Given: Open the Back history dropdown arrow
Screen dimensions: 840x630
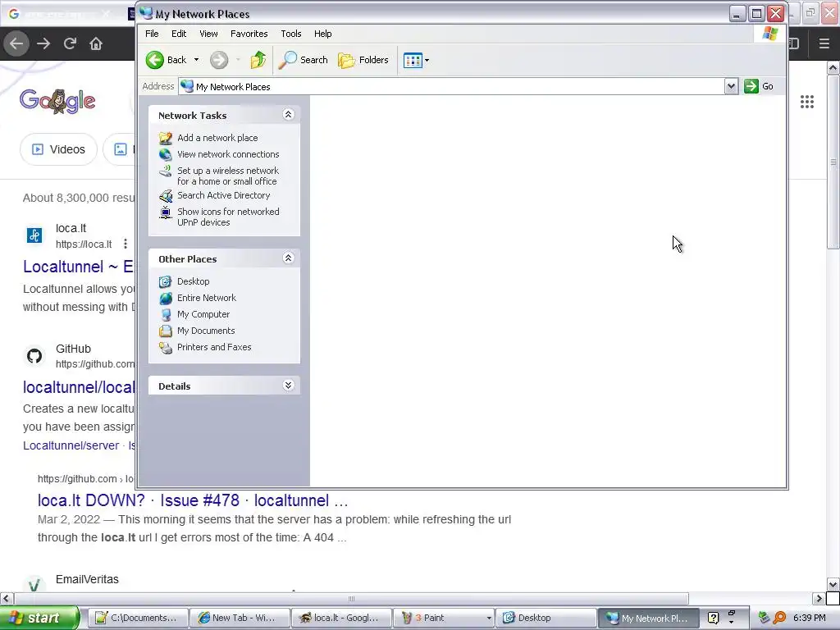Looking at the screenshot, I should point(197,60).
